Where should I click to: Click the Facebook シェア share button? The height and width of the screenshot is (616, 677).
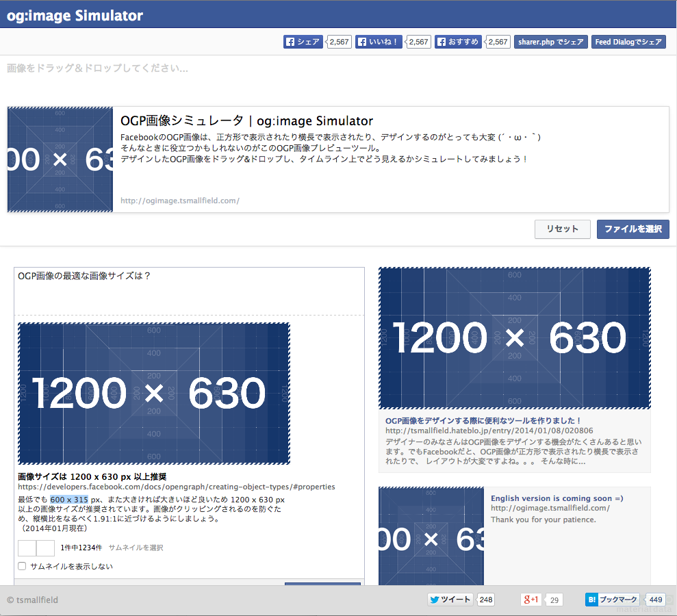303,42
